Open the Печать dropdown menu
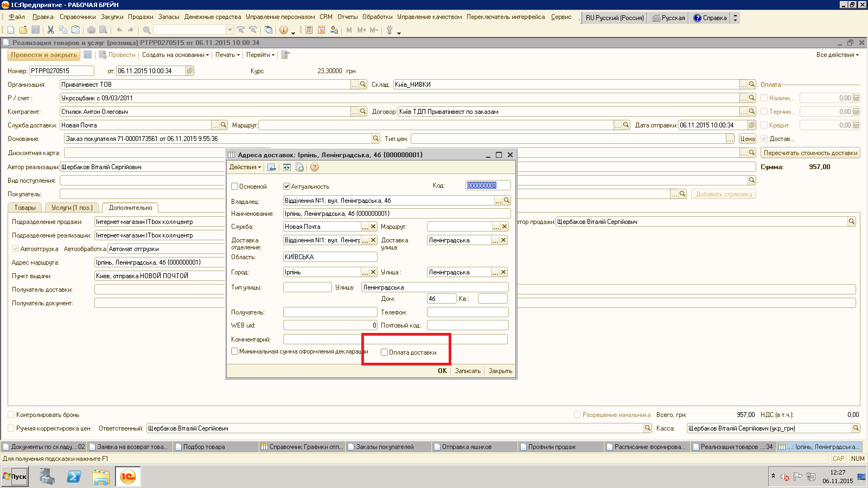 click(227, 55)
